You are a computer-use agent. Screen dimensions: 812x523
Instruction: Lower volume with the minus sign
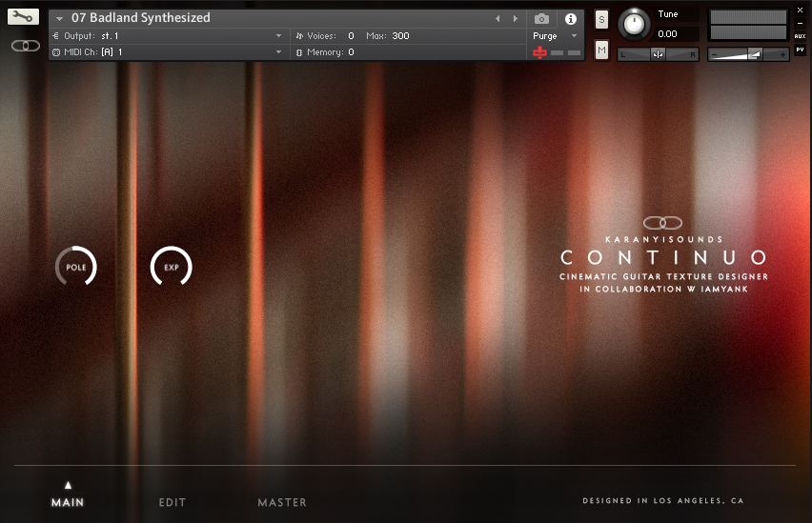(715, 54)
